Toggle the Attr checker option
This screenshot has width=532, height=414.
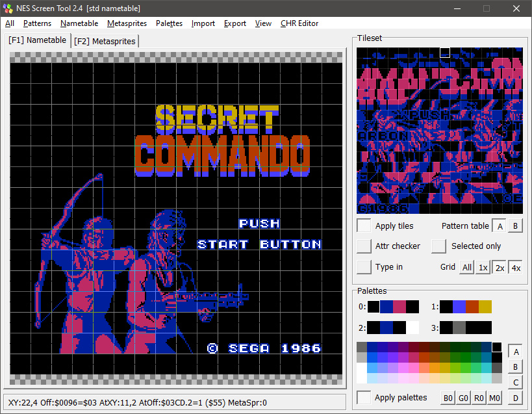click(364, 246)
